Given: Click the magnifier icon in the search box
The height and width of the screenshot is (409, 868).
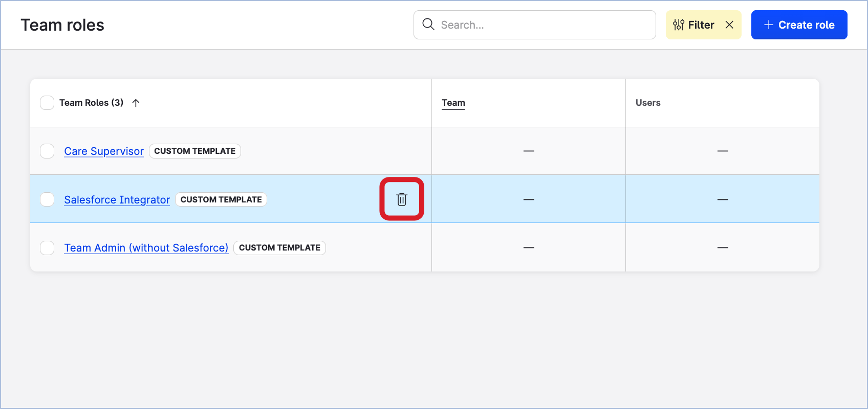Looking at the screenshot, I should [428, 25].
